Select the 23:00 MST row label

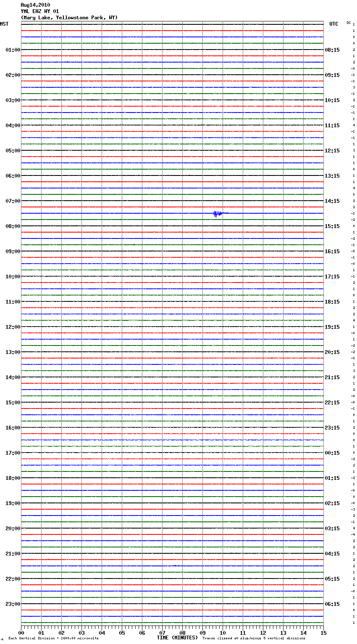point(13,604)
